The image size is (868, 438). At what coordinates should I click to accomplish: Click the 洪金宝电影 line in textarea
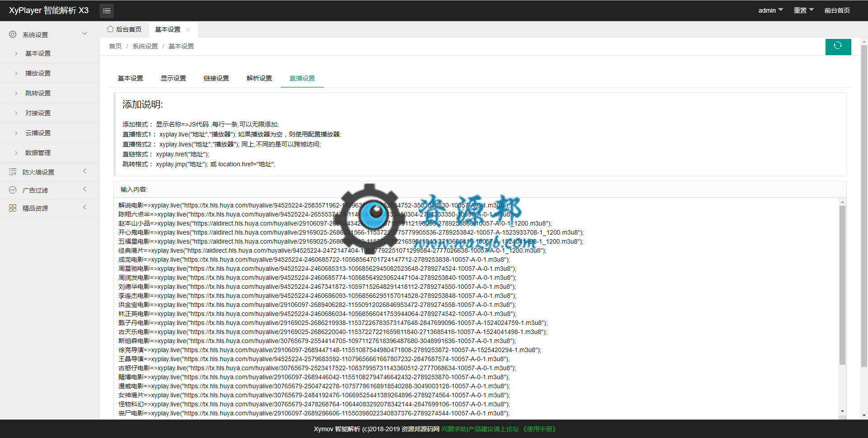coord(317,305)
